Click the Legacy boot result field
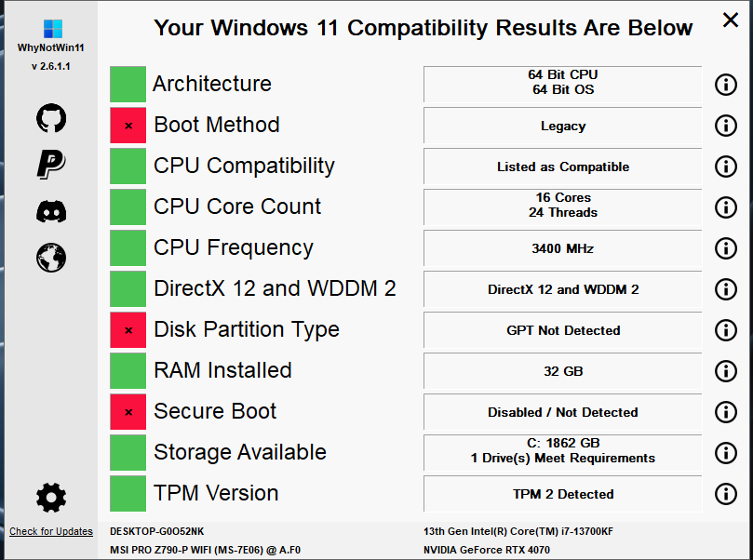 (x=563, y=126)
